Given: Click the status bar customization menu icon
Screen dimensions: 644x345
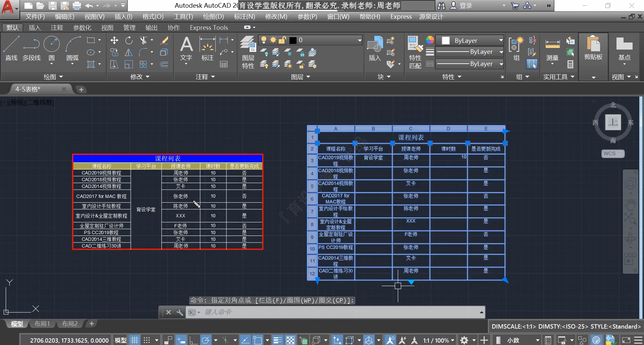Looking at the screenshot, I should coord(639,340).
